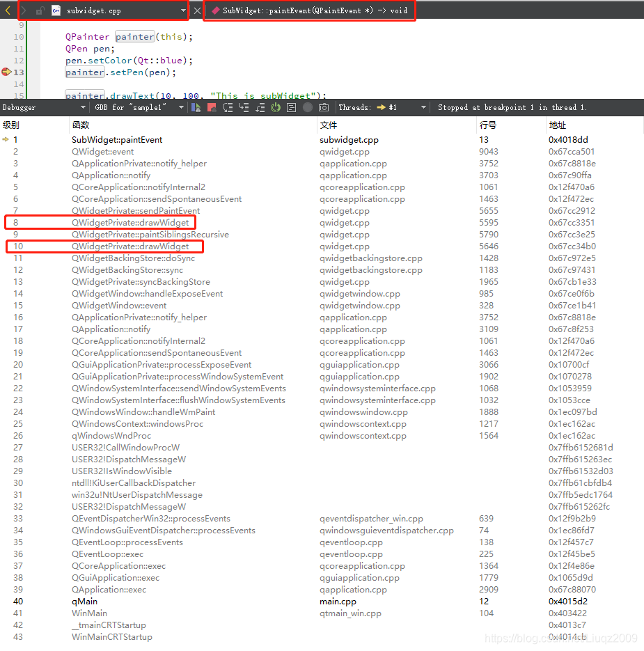Go back in editor navigation history
644x651 pixels.
(8, 10)
